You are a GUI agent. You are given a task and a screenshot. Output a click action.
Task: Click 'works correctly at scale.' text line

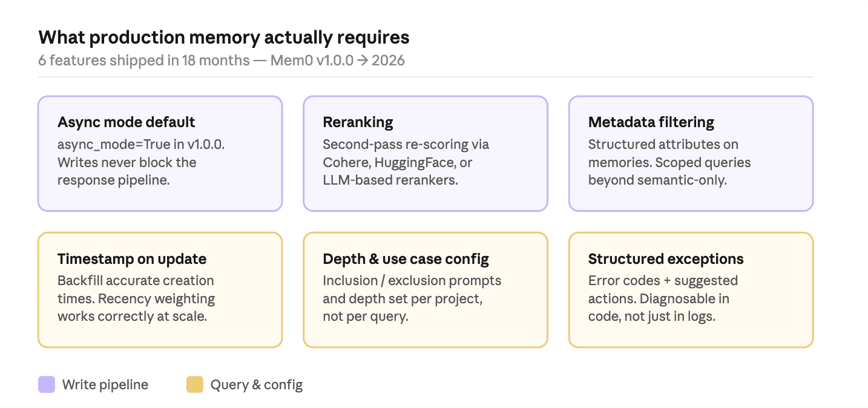[x=132, y=317]
